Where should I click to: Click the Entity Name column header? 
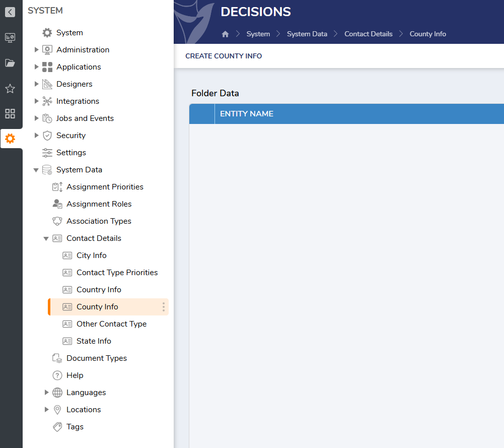(247, 114)
